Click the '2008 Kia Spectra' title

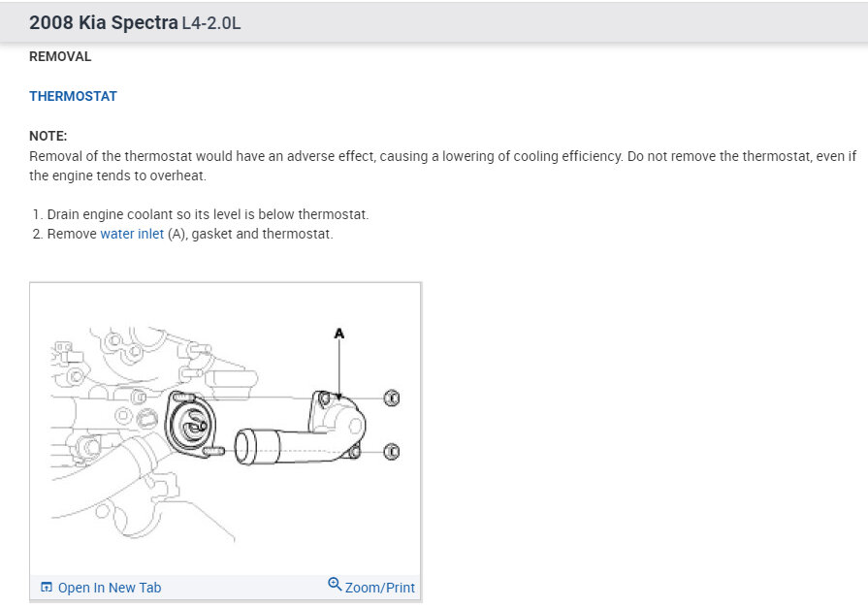(x=104, y=22)
